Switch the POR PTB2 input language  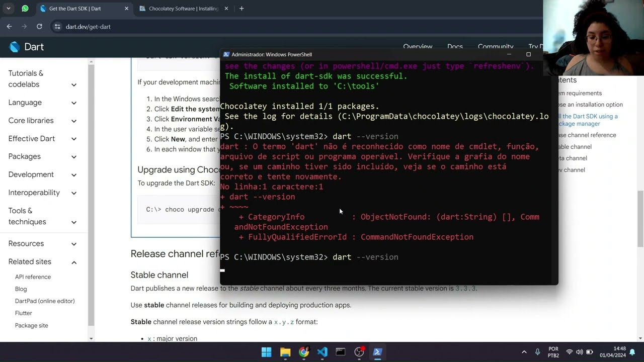(x=553, y=352)
